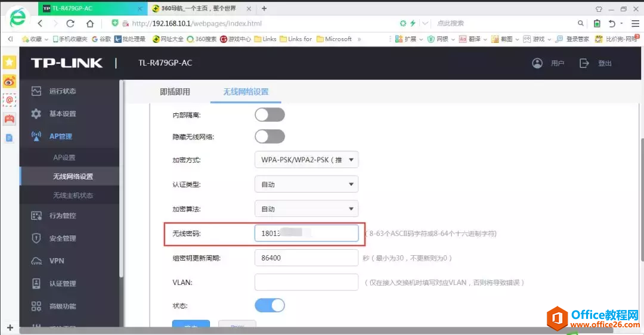Toggle the 状态 switch off
The height and width of the screenshot is (335, 644).
(270, 305)
